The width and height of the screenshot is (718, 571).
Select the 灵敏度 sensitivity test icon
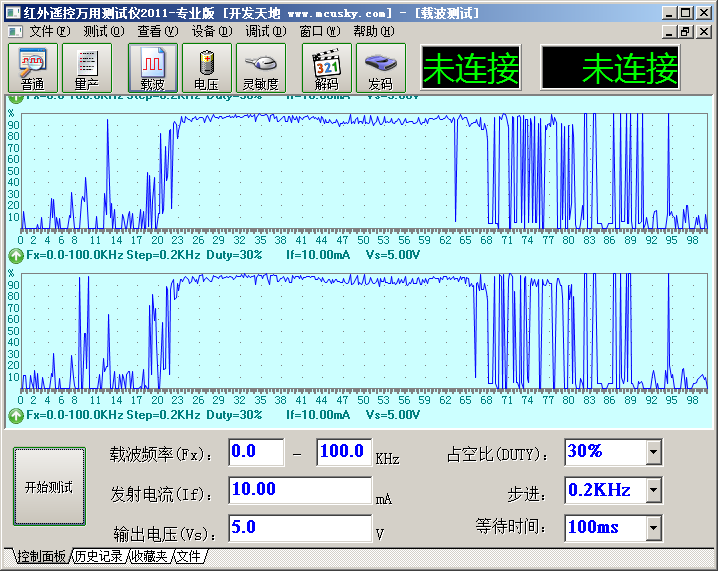[x=261, y=68]
